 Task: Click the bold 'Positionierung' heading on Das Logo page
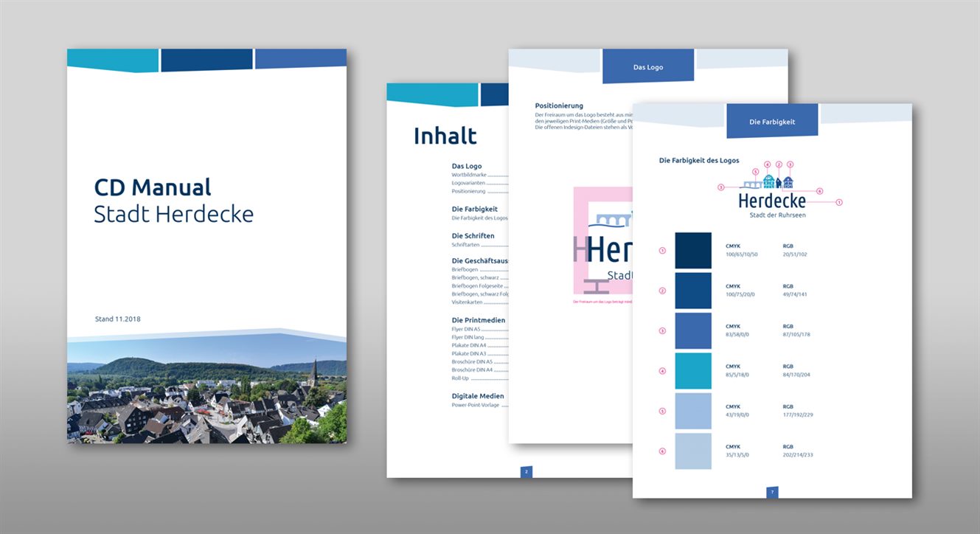pyautogui.click(x=559, y=106)
